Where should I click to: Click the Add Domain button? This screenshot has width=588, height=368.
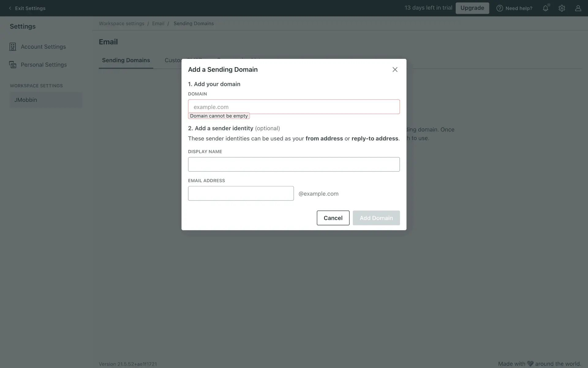(x=376, y=218)
